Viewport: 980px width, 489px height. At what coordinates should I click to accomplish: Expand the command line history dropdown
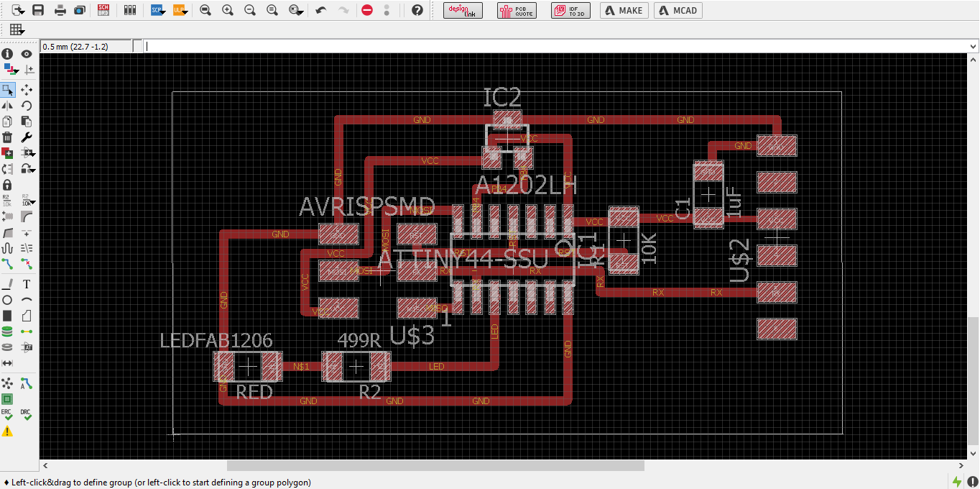click(973, 46)
